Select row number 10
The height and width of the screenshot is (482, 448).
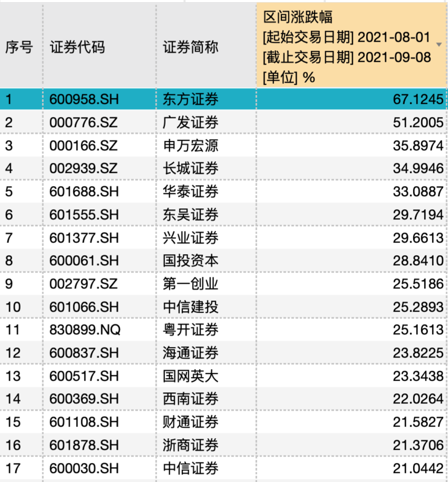13,307
